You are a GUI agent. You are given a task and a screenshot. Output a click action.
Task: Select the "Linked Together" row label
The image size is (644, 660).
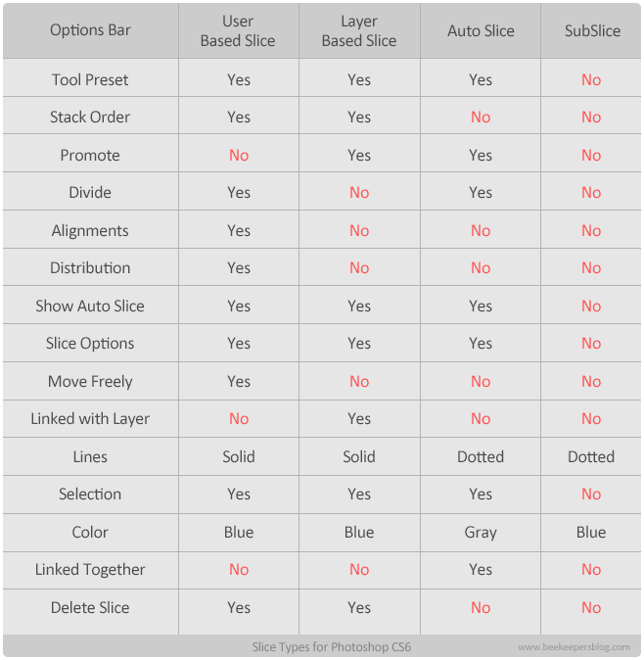pos(90,570)
